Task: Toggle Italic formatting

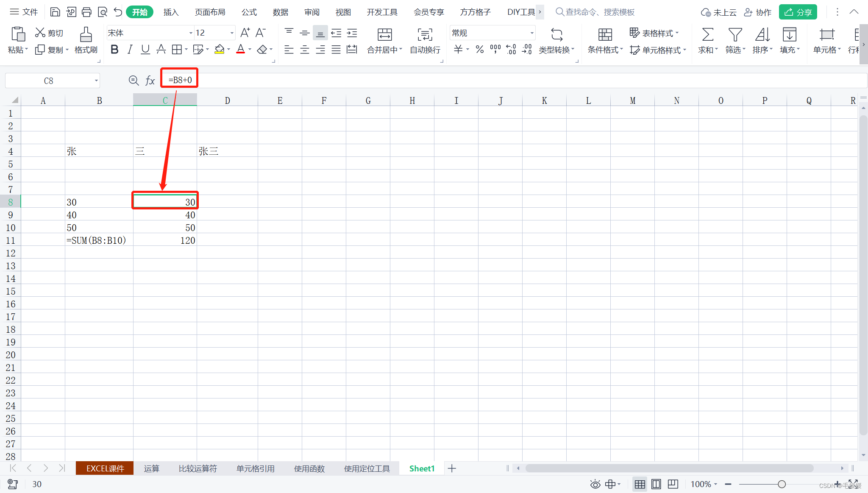Action: 130,50
